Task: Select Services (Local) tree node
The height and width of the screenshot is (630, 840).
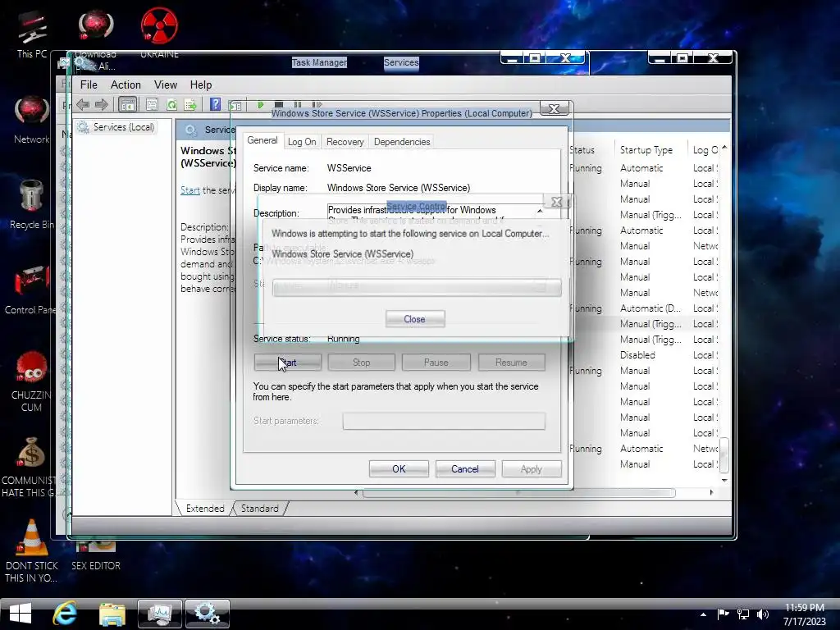Action: tap(116, 127)
